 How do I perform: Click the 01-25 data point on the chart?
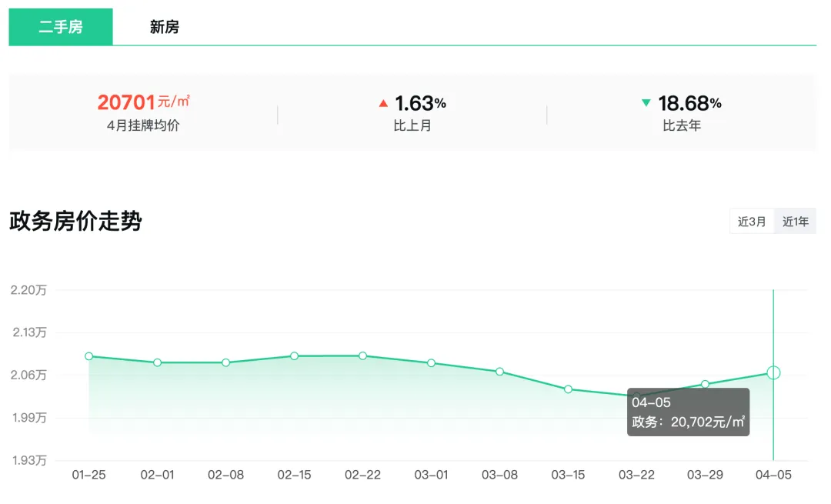coord(89,356)
